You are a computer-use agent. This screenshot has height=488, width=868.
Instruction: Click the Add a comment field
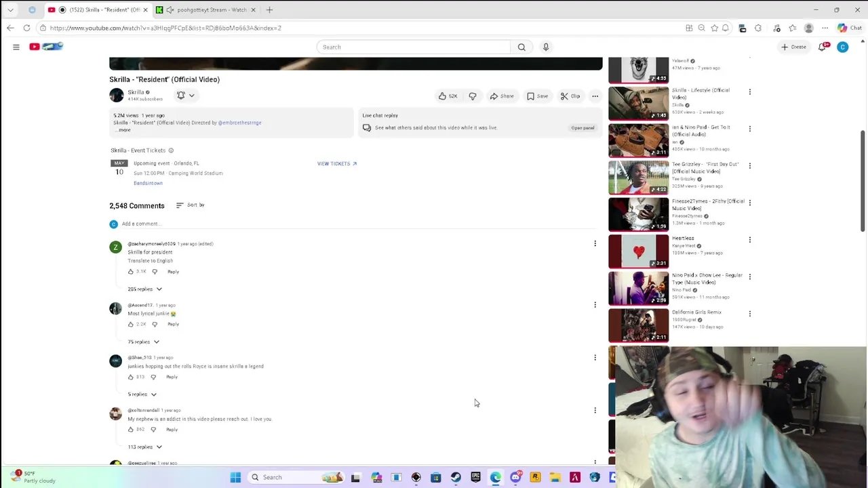[359, 224]
